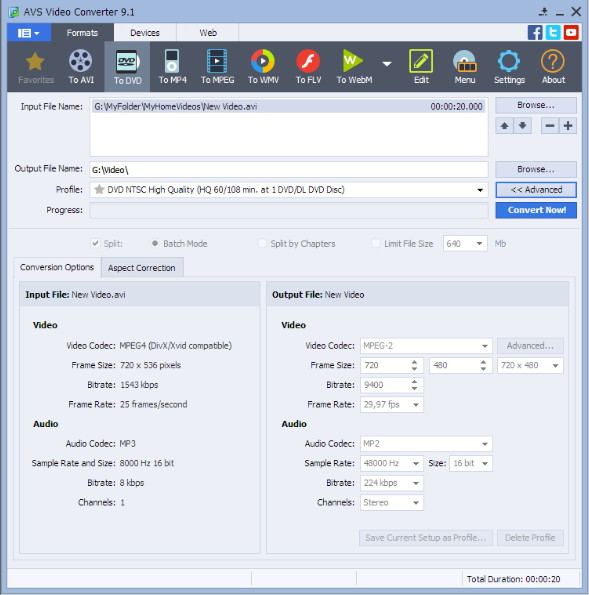Click the frame height 480 stepper
Viewport: 589px width, 595px height.
tap(483, 365)
